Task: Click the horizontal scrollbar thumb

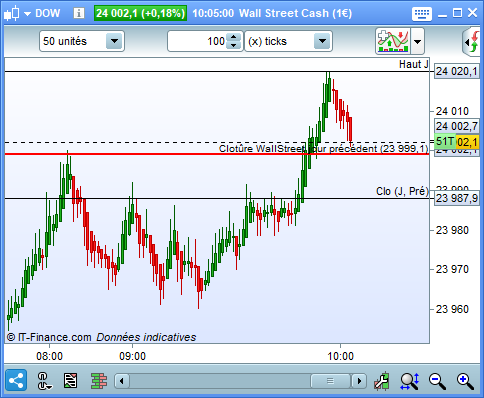Action: point(330,381)
